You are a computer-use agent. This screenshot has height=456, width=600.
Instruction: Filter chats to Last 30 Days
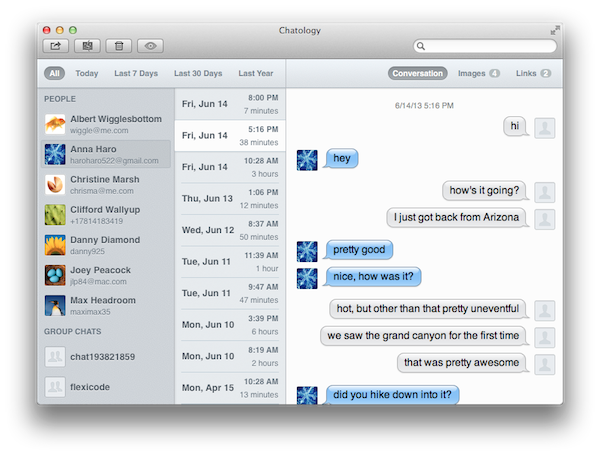(196, 73)
